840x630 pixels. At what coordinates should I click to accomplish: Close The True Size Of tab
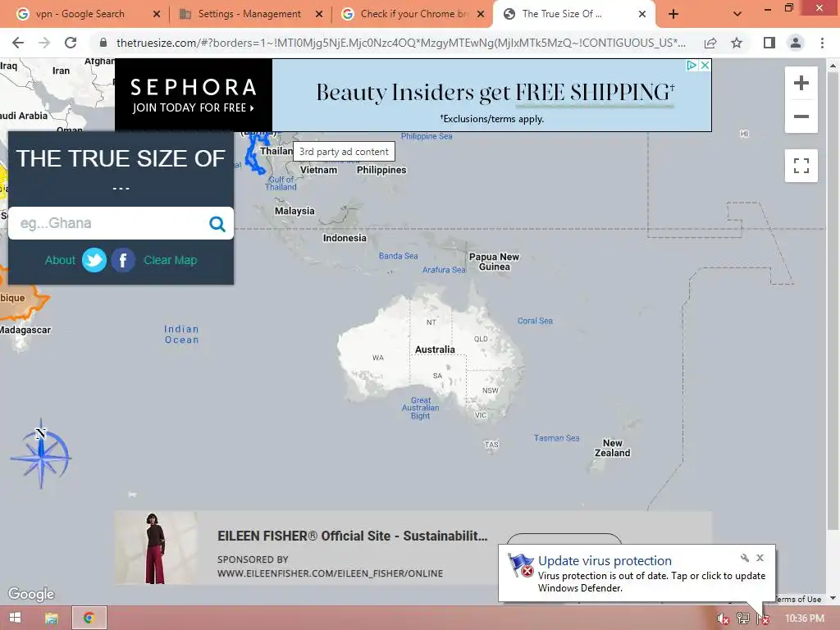[642, 15]
